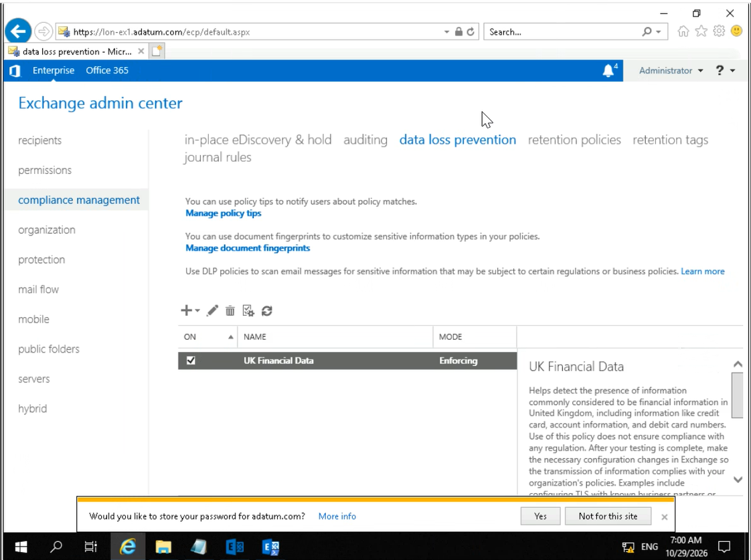This screenshot has width=751, height=560.
Task: Open Windows Start menu
Action: 21,546
